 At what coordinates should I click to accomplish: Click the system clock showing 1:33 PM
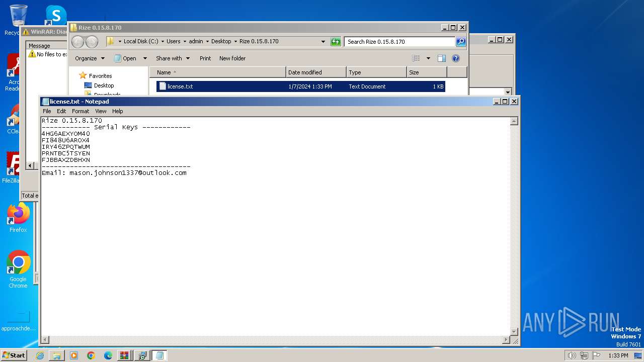point(618,355)
